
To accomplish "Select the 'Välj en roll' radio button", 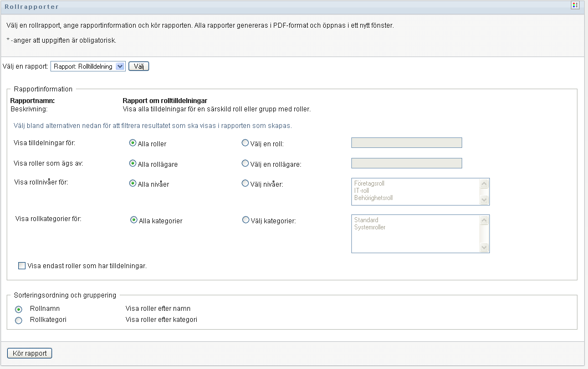I will [246, 143].
